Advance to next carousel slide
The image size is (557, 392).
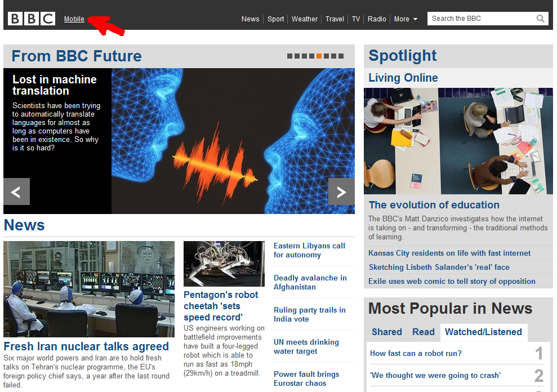pos(341,192)
